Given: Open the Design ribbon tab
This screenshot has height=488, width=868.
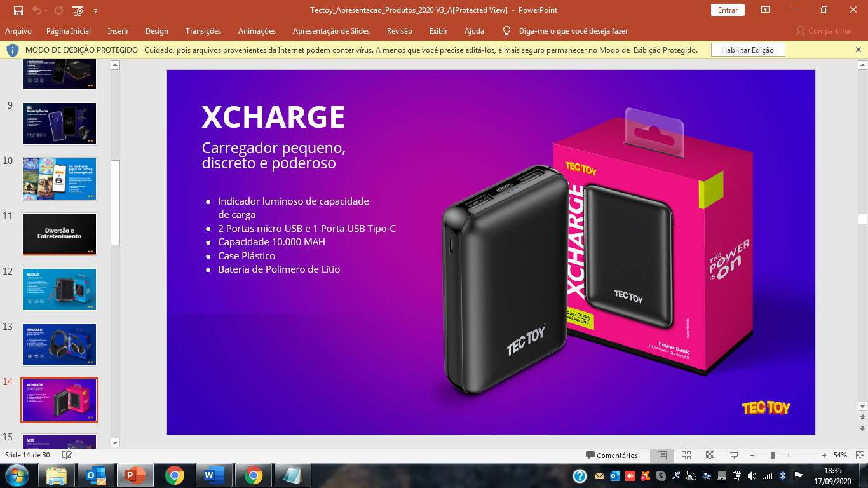Looking at the screenshot, I should tap(157, 31).
